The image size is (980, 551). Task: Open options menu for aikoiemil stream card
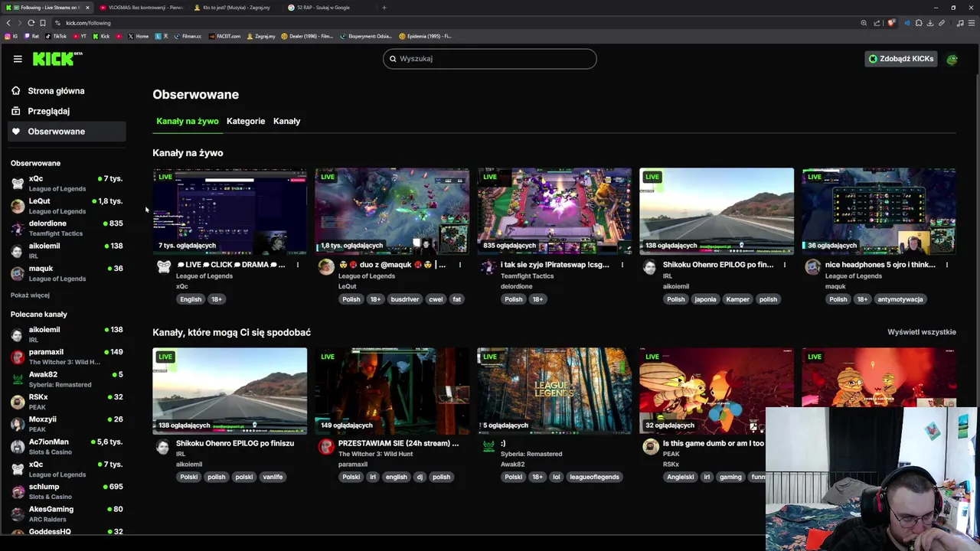[785, 265]
